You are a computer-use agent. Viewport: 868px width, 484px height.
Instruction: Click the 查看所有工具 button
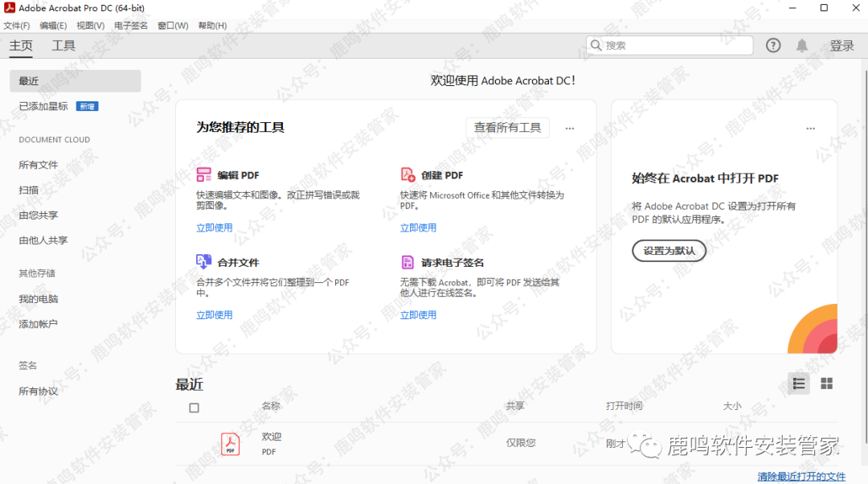[x=507, y=128]
